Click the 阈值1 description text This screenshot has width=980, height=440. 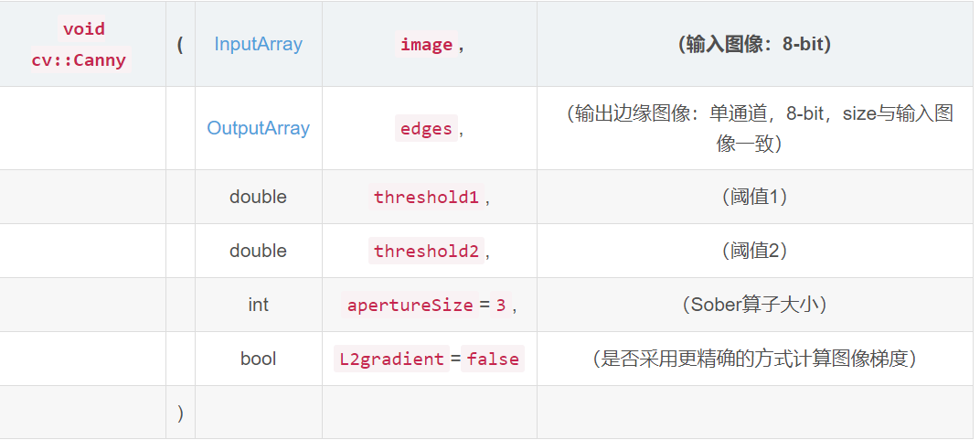(754, 197)
